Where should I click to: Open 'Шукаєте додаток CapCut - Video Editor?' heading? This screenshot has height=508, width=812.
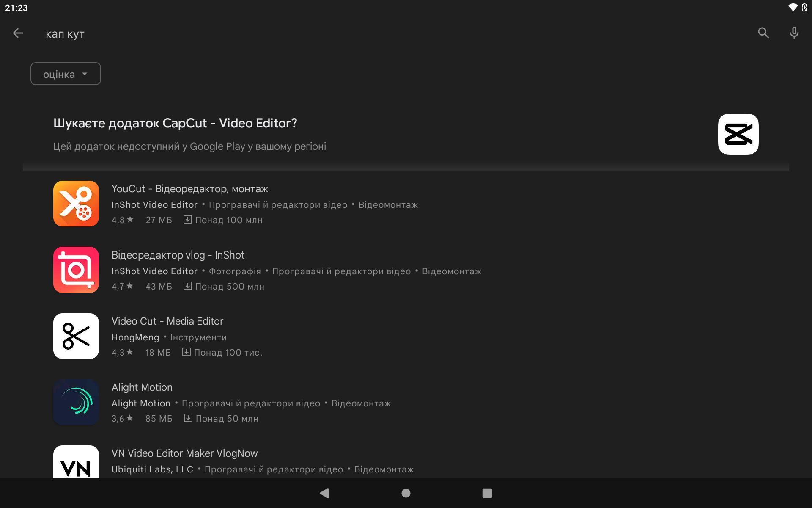[x=175, y=123]
